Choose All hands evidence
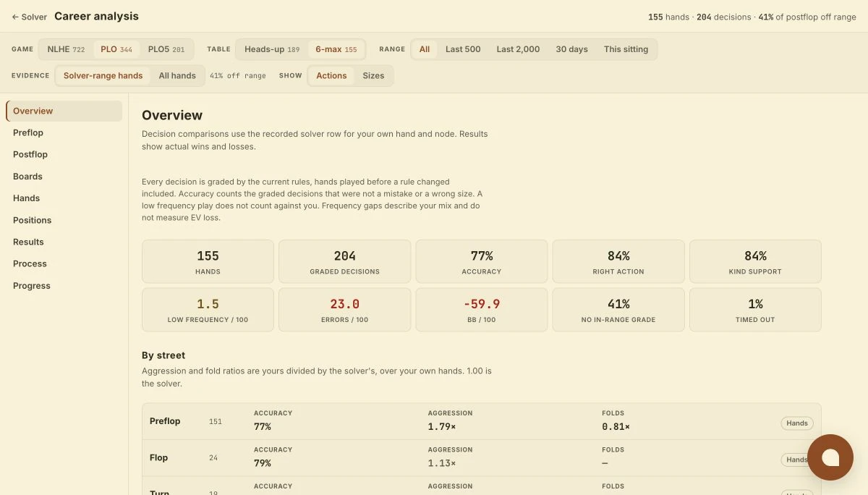This screenshot has height=495, width=868. pyautogui.click(x=177, y=75)
